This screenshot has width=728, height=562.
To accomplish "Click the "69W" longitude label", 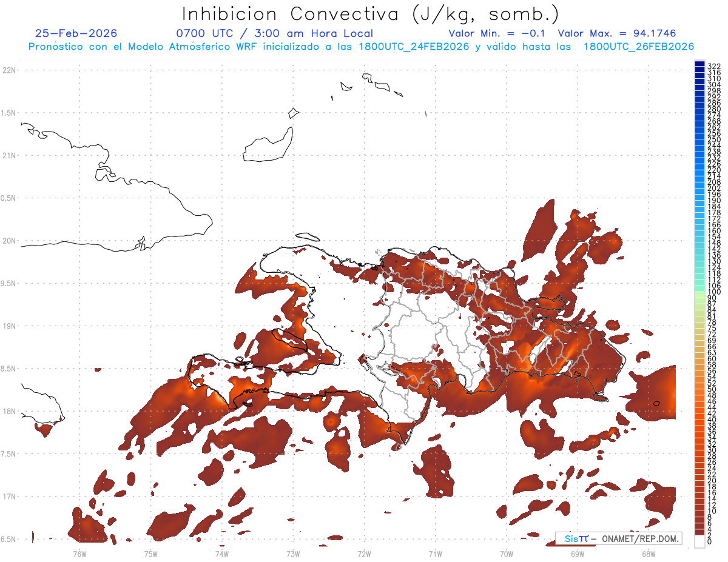I will click(577, 554).
